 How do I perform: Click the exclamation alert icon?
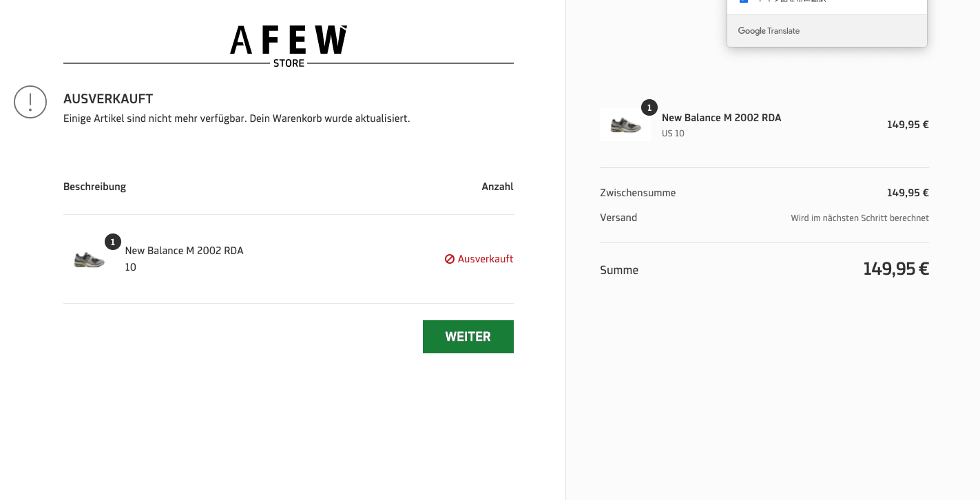pyautogui.click(x=30, y=102)
